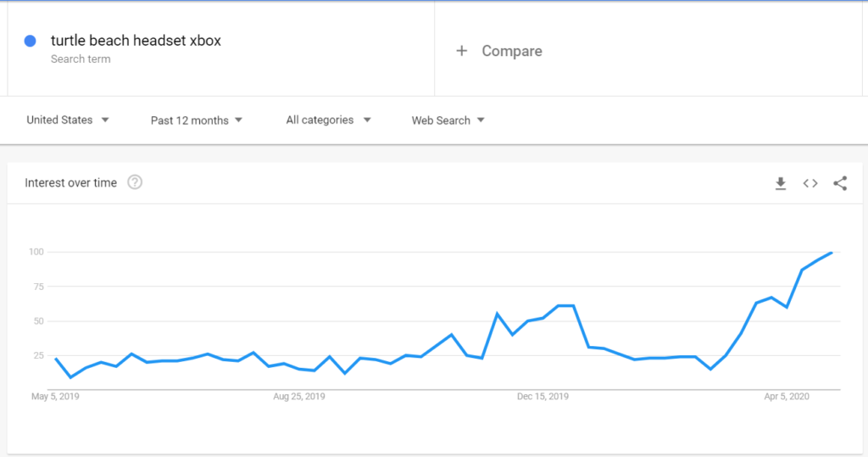Click the plus icon beside Compare
The width and height of the screenshot is (868, 457).
point(462,51)
